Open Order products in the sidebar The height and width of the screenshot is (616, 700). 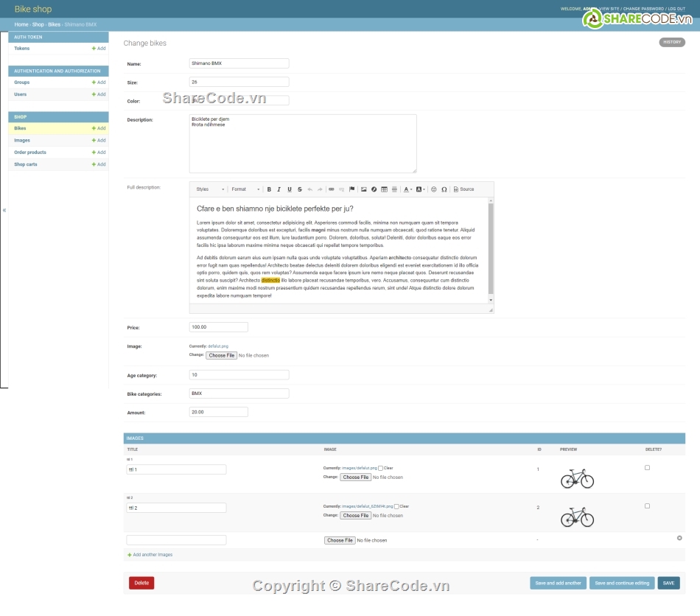[30, 153]
